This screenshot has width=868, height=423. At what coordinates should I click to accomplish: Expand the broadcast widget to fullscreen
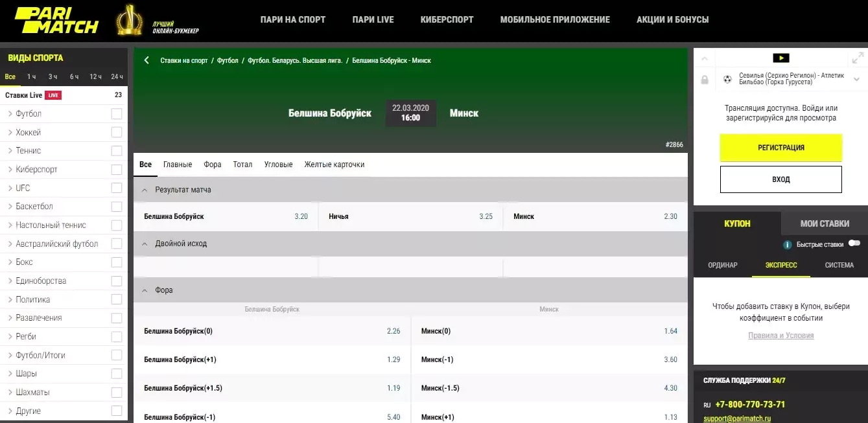(x=858, y=58)
